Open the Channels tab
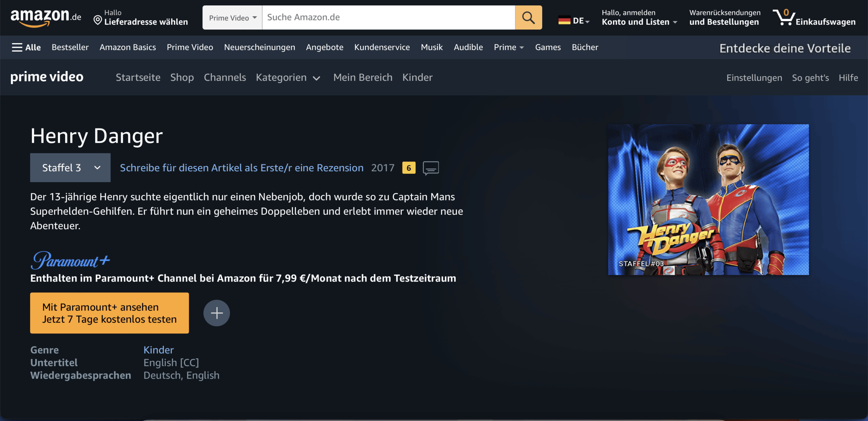This screenshot has height=421, width=868. [225, 77]
